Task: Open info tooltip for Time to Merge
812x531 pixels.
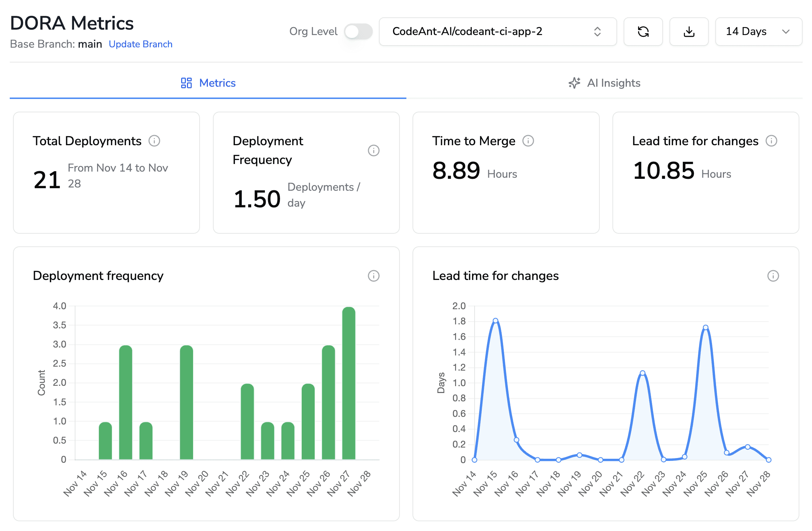Action: (x=528, y=141)
